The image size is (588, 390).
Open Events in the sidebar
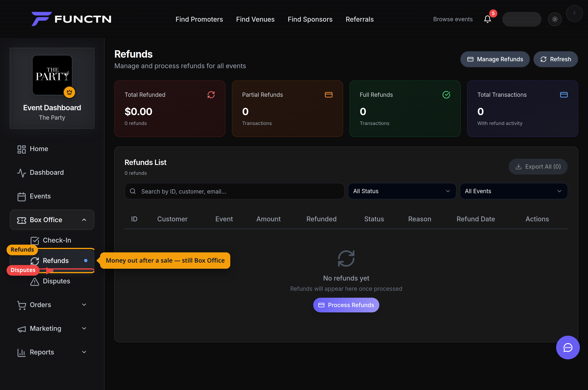tap(52, 196)
